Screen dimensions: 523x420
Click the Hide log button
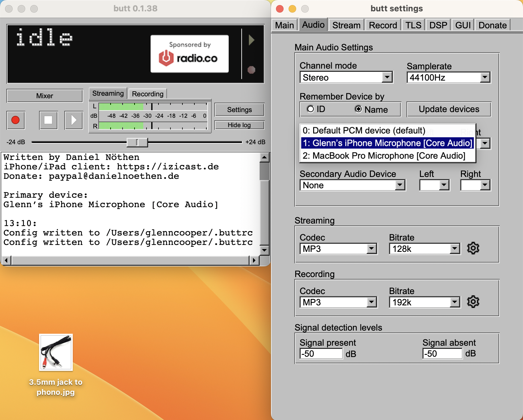pos(239,125)
